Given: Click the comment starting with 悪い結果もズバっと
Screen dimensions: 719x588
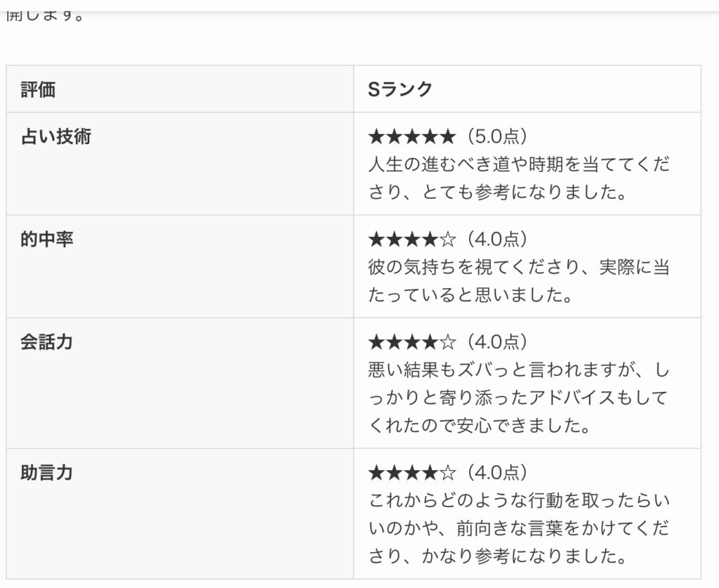Looking at the screenshot, I should pos(518,397).
